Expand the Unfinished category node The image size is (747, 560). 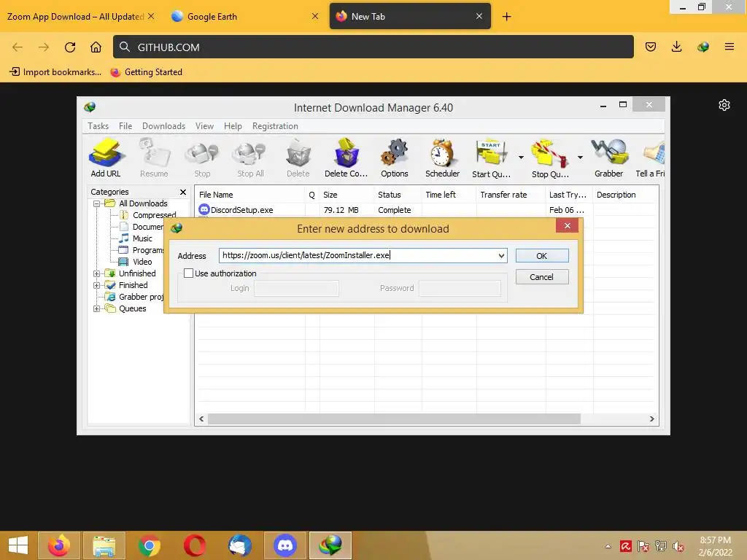(x=97, y=273)
